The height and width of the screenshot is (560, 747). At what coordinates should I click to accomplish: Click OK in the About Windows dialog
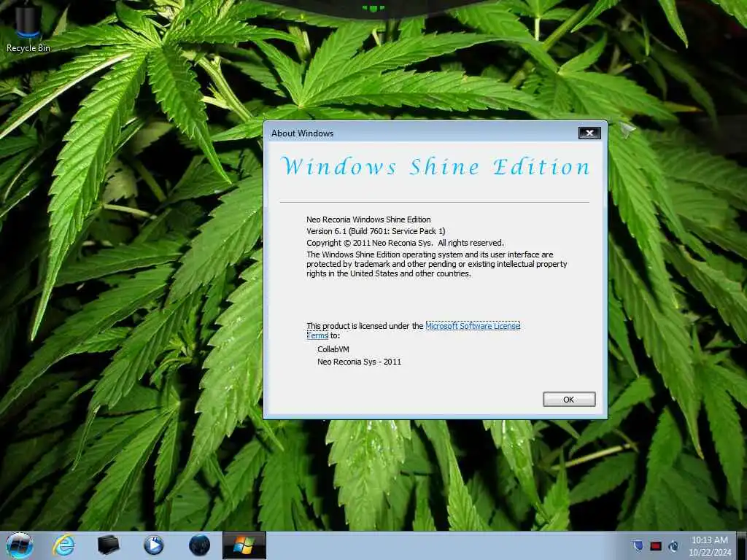(569, 399)
